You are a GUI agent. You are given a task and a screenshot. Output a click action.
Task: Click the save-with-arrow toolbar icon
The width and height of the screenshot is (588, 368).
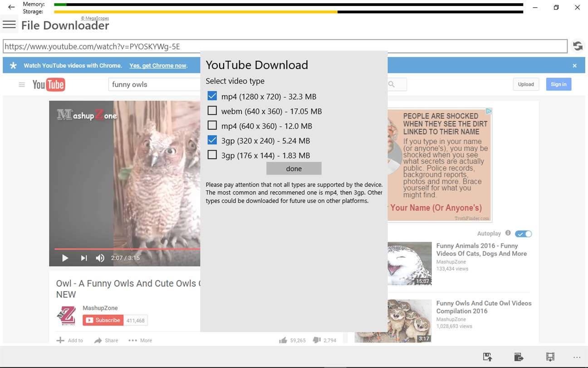488,357
